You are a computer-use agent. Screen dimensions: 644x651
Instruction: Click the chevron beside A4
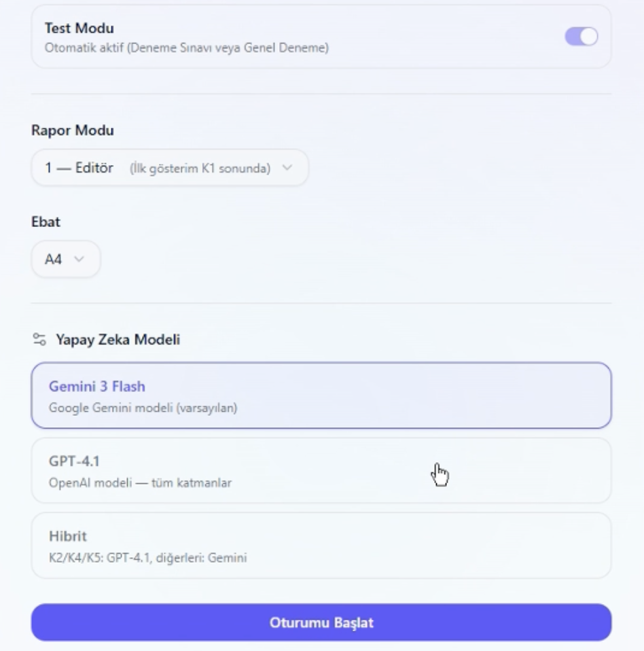point(79,259)
